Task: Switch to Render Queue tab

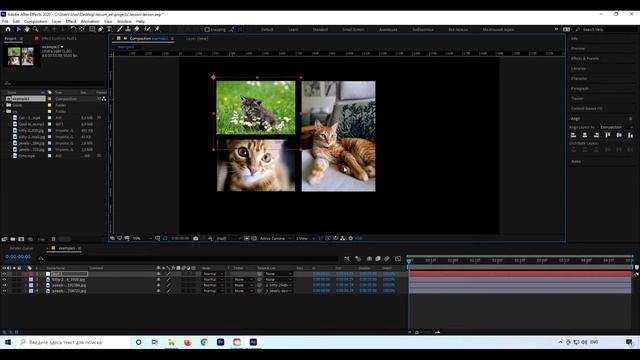Action: coord(21,248)
